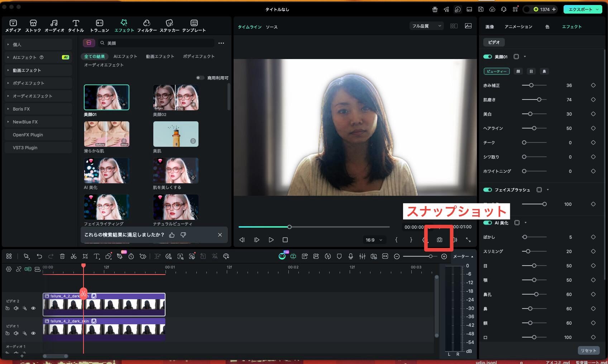
Task: Open the timeline track settings gear
Action: pos(9,269)
